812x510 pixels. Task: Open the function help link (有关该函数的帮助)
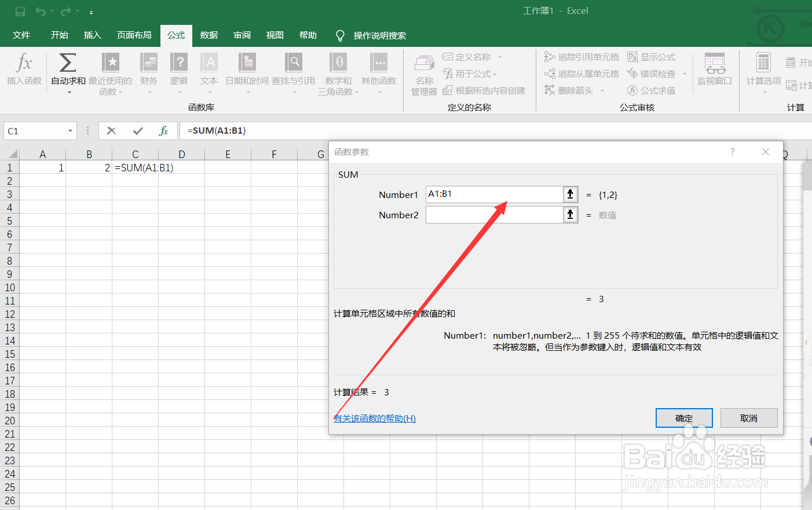coord(374,418)
